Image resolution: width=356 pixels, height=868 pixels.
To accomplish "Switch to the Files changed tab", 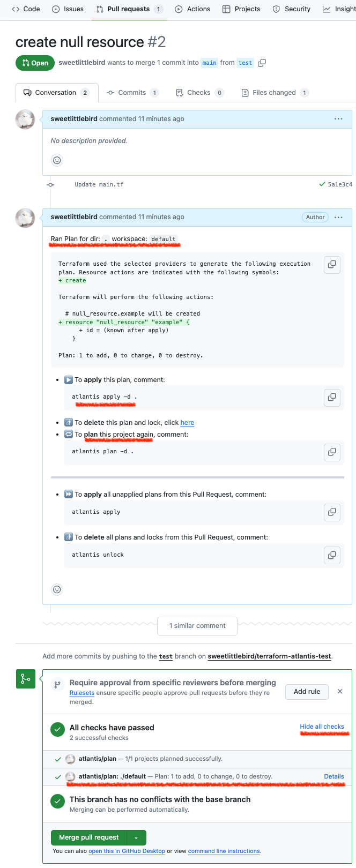I will pyautogui.click(x=275, y=93).
